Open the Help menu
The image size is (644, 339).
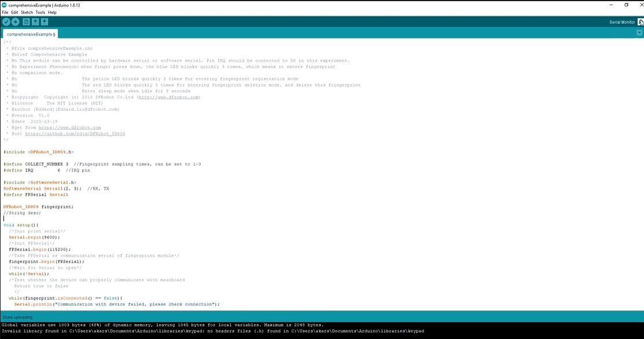(x=51, y=12)
